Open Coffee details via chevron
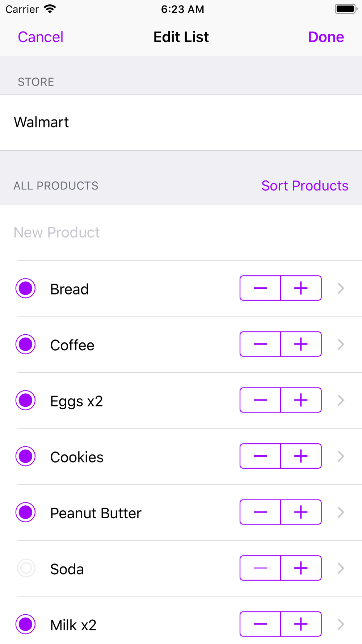362x644 pixels. pyautogui.click(x=341, y=344)
